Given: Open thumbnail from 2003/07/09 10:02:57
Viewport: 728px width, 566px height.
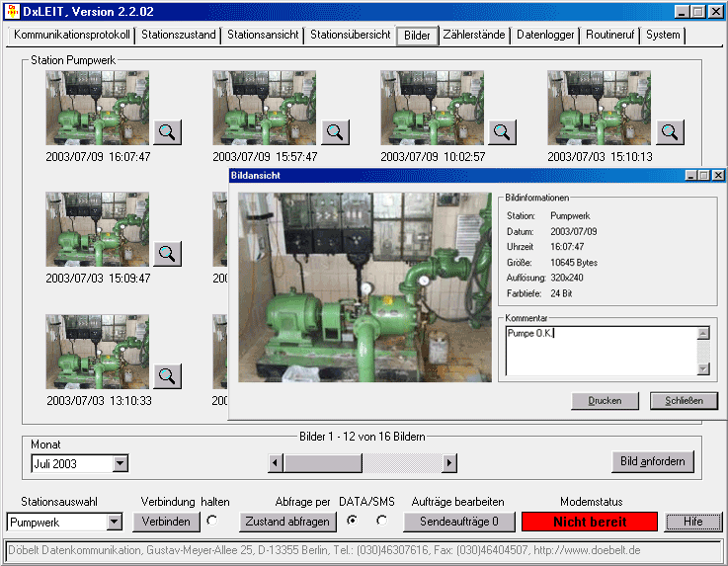Looking at the screenshot, I should click(433, 108).
